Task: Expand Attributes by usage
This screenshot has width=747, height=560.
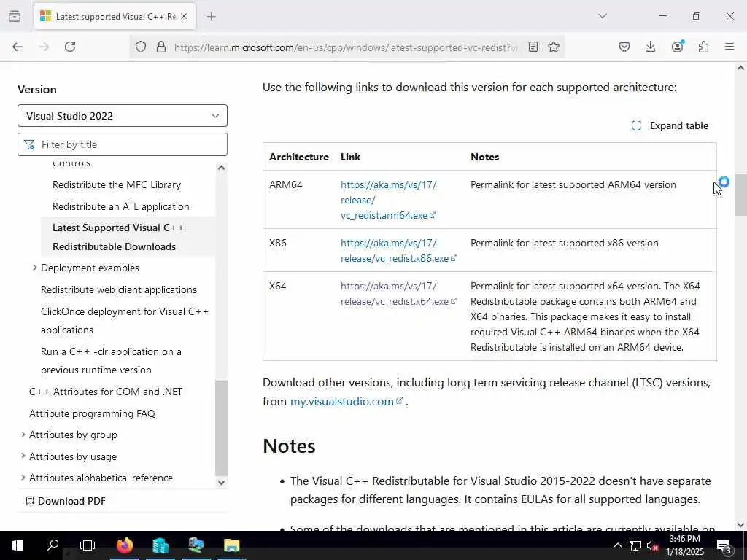Action: coord(23,456)
